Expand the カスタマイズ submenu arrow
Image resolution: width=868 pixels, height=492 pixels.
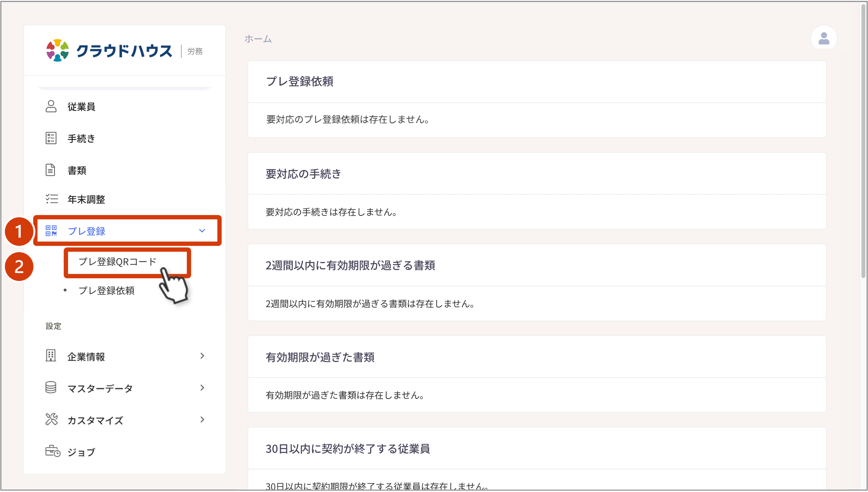(x=202, y=419)
